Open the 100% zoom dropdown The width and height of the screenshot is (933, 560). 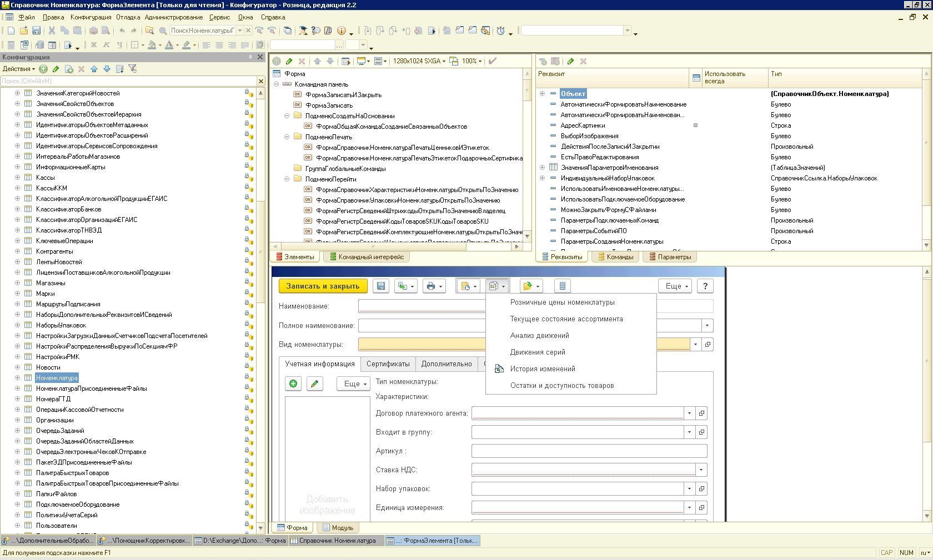[471, 61]
